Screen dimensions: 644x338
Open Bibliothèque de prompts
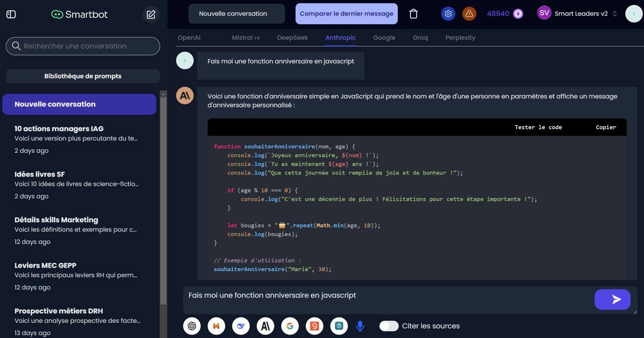point(83,76)
